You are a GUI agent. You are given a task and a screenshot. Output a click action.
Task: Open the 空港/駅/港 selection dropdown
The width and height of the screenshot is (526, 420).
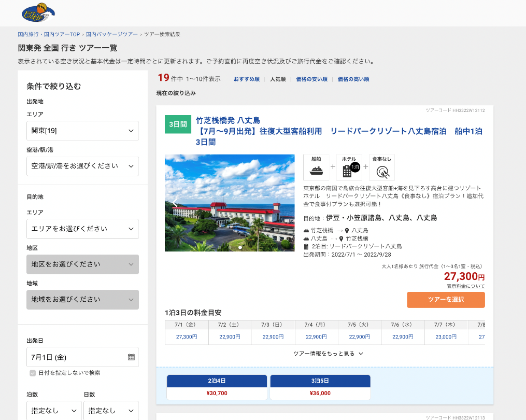pyautogui.click(x=82, y=166)
